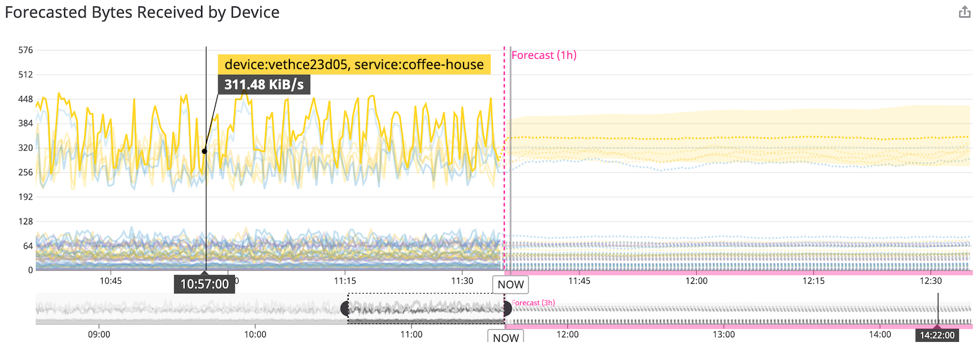
Task: Click the NOW button below main chart
Action: pyautogui.click(x=510, y=285)
